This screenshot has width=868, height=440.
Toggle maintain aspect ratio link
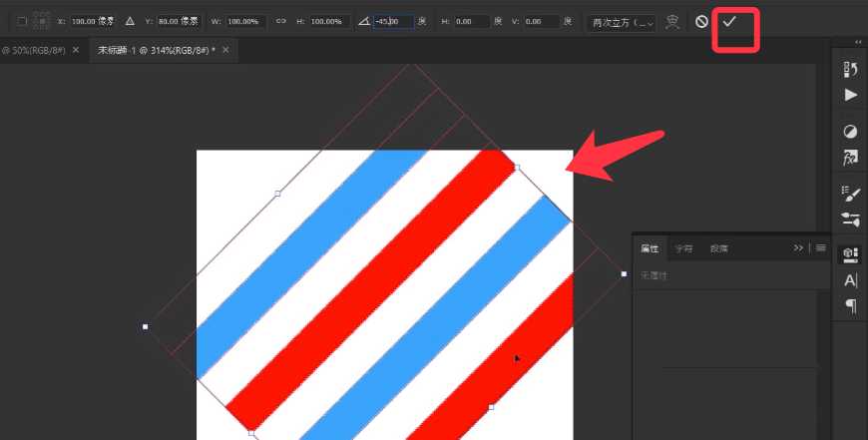click(x=281, y=21)
